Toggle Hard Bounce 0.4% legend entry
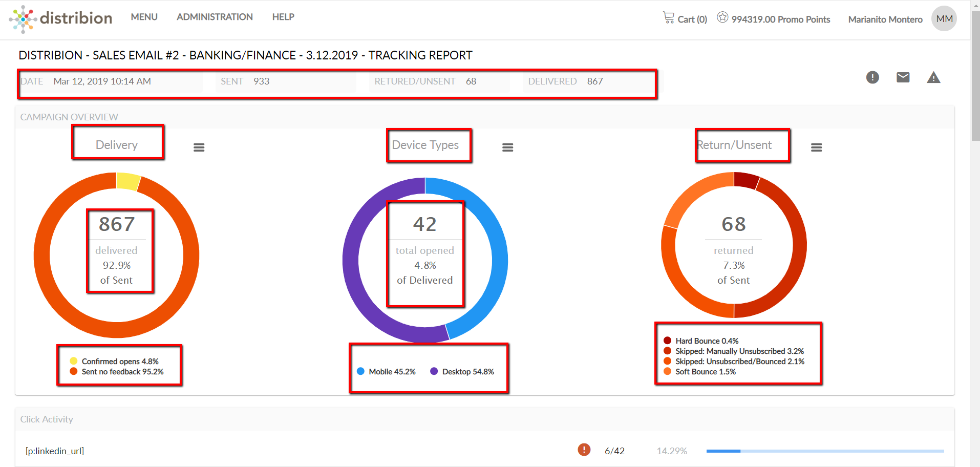 click(x=701, y=341)
